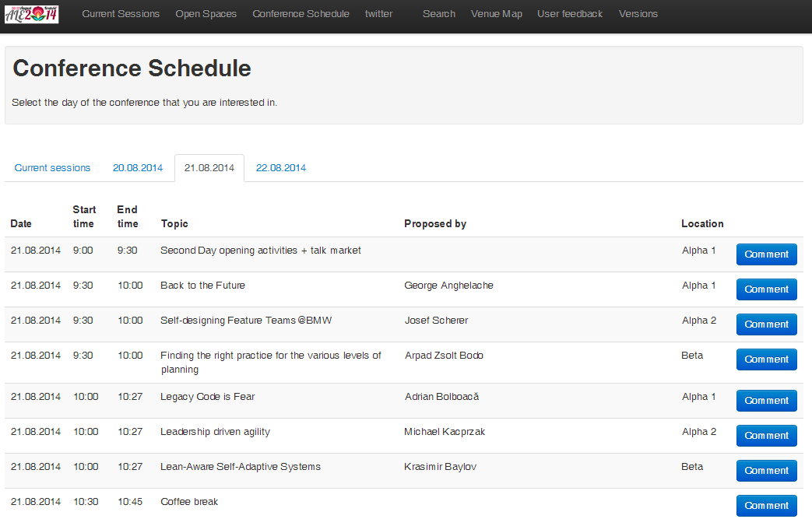Image resolution: width=812 pixels, height=519 pixels.
Task: Comment on Finding the right practice session
Action: click(766, 359)
